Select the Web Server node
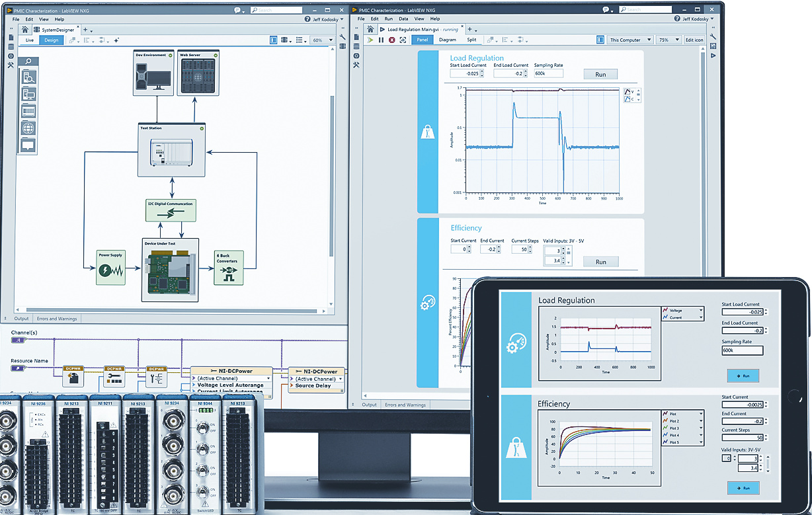812x515 pixels. 198,74
